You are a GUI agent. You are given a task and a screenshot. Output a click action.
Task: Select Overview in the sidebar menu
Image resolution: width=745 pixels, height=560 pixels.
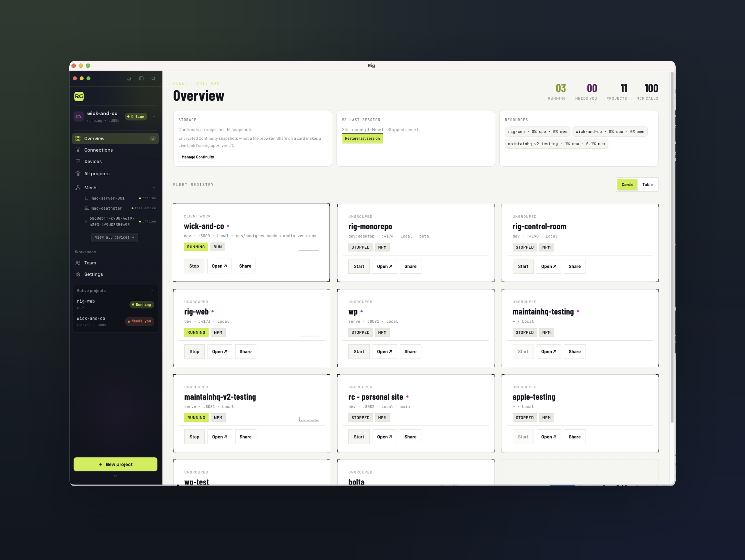pos(115,138)
